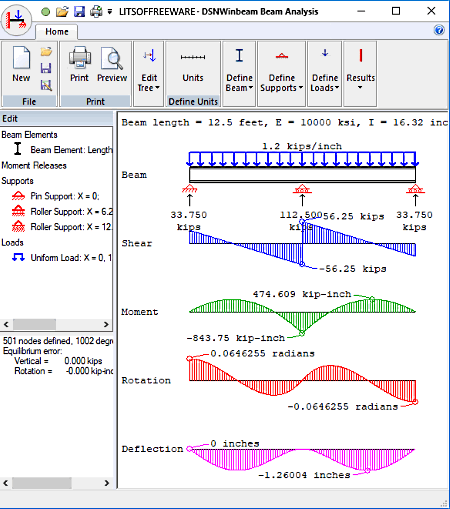Image resolution: width=450 pixels, height=509 pixels.
Task: Open the Edit Tree dropdown
Action: tap(149, 73)
